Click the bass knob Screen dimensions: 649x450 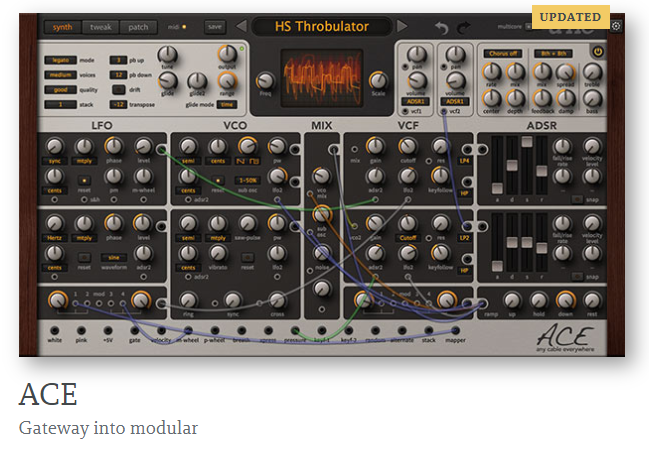coord(592,99)
